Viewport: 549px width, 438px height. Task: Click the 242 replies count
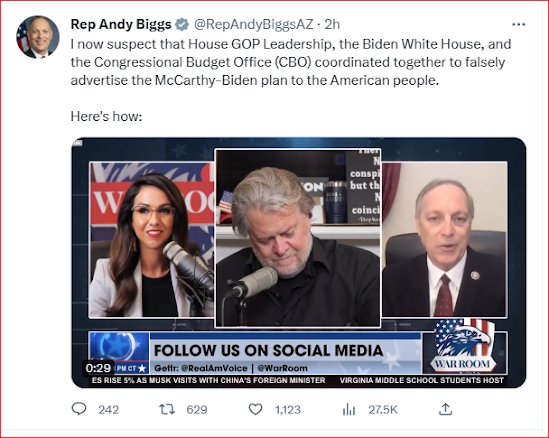click(x=109, y=409)
